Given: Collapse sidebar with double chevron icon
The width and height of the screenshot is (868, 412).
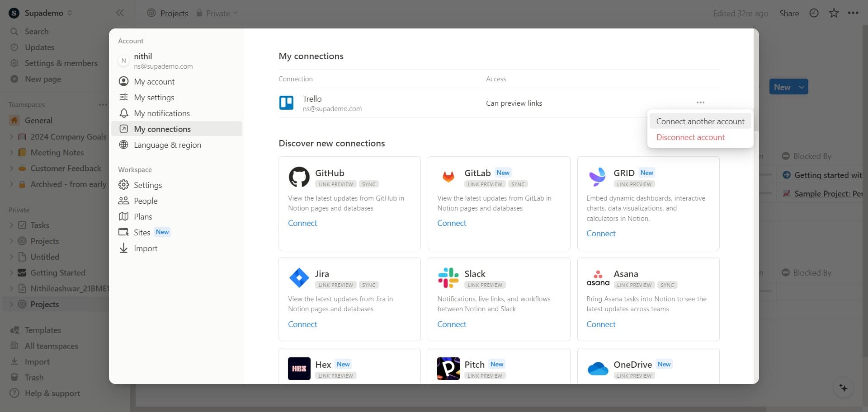Looking at the screenshot, I should pos(120,13).
